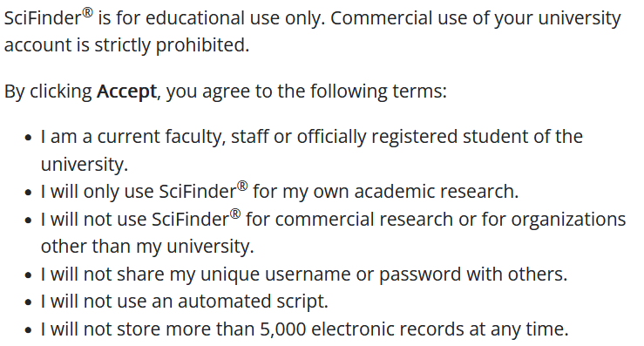Click the number '5,000' in the last term
This screenshot has width=644, height=346.
(x=283, y=329)
